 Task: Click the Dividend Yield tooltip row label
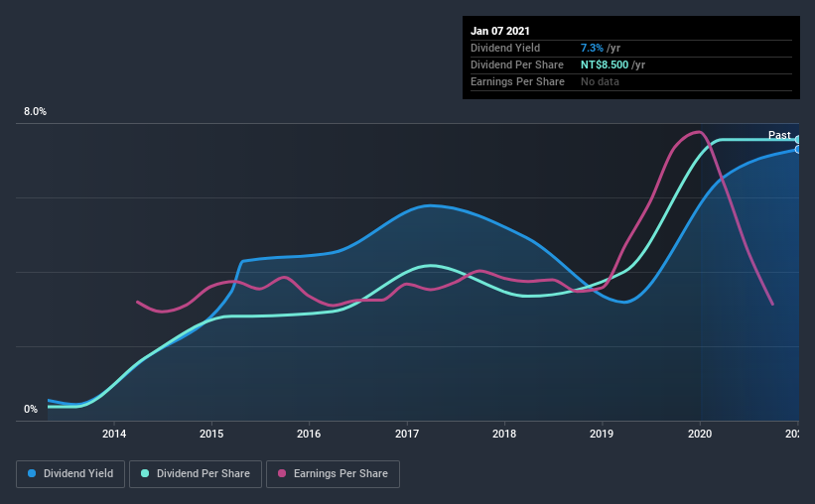[x=505, y=48]
